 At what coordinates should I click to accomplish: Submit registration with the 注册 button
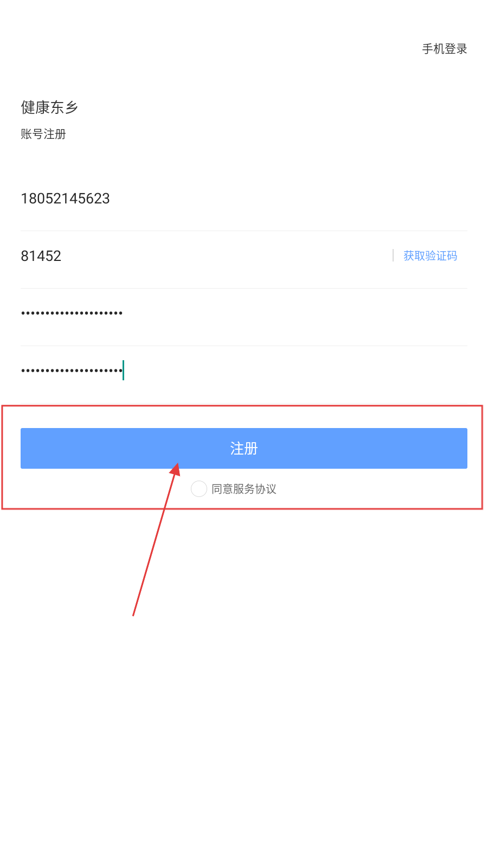(x=244, y=448)
